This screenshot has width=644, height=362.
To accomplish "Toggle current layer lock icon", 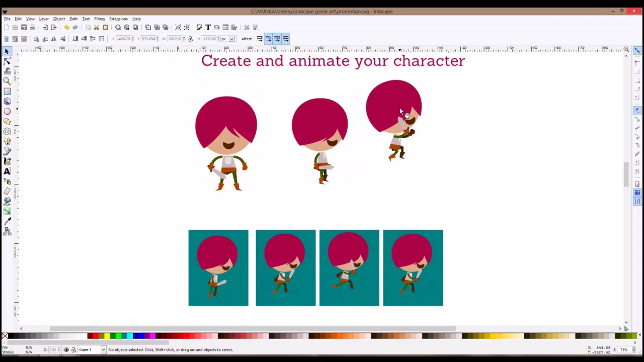I will click(x=73, y=350).
